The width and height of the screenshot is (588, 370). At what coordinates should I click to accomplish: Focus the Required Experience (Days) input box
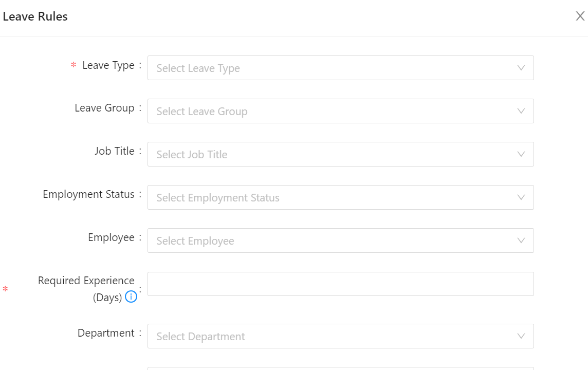(340, 284)
